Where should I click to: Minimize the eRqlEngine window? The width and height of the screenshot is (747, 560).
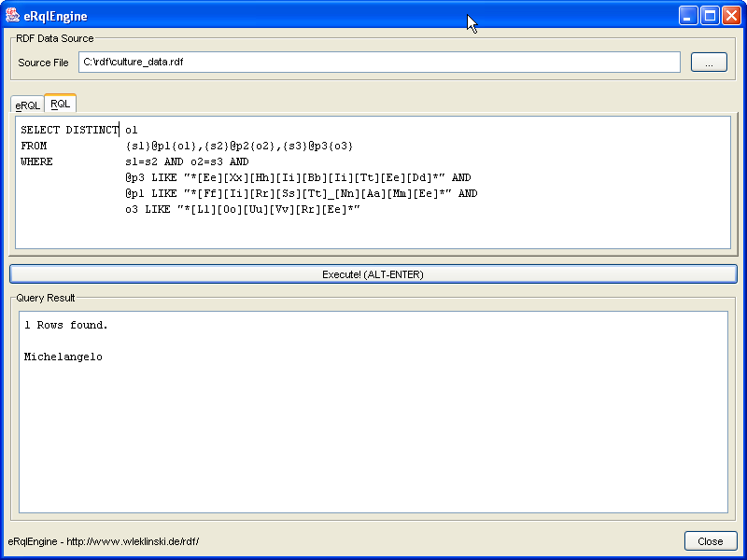tap(688, 16)
